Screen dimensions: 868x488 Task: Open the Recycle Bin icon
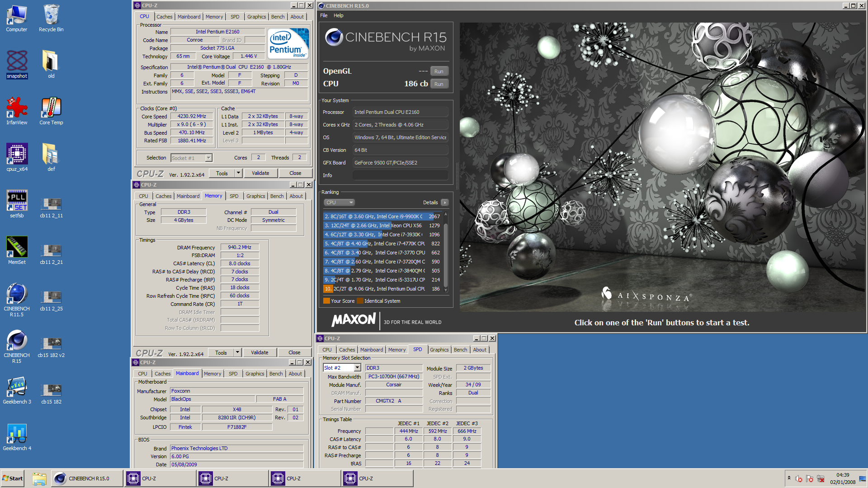[x=51, y=18]
